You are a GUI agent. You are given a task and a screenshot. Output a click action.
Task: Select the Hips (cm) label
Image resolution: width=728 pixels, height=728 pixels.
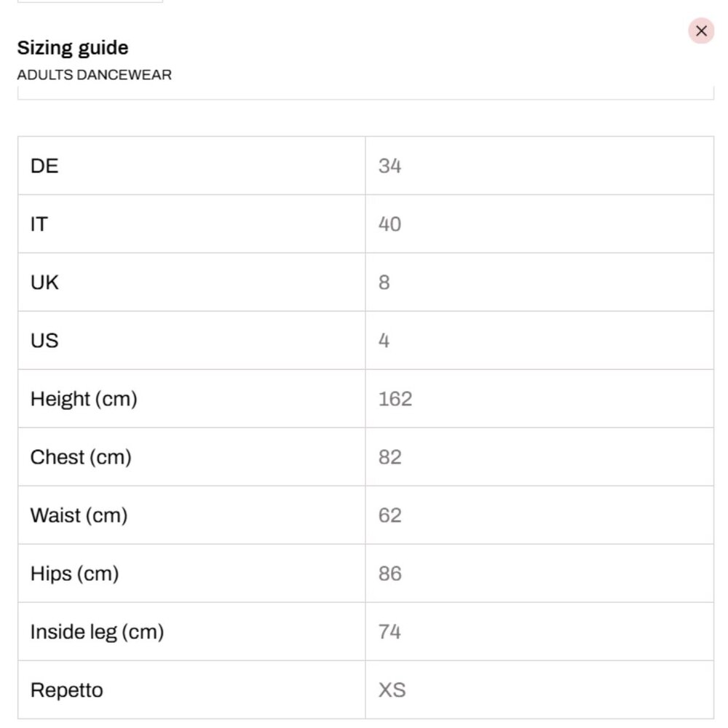coord(75,574)
